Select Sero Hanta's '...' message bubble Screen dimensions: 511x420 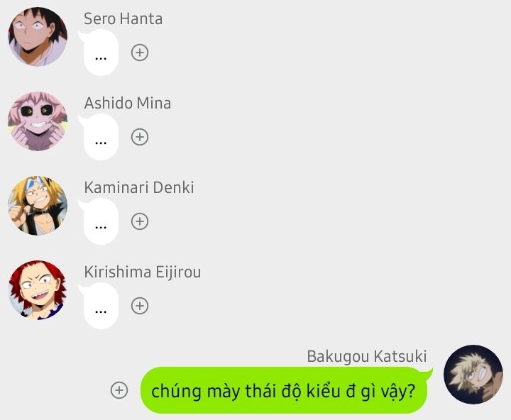[x=99, y=52]
